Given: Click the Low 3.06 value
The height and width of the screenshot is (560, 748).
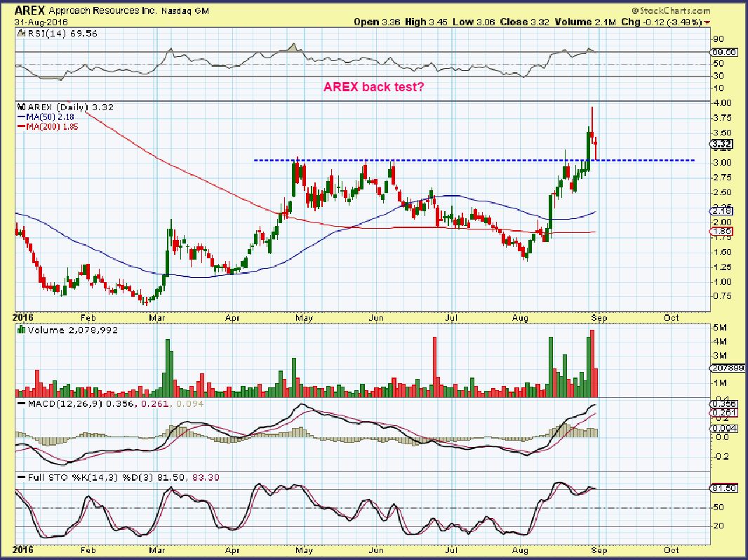Looking at the screenshot, I should coord(474,22).
